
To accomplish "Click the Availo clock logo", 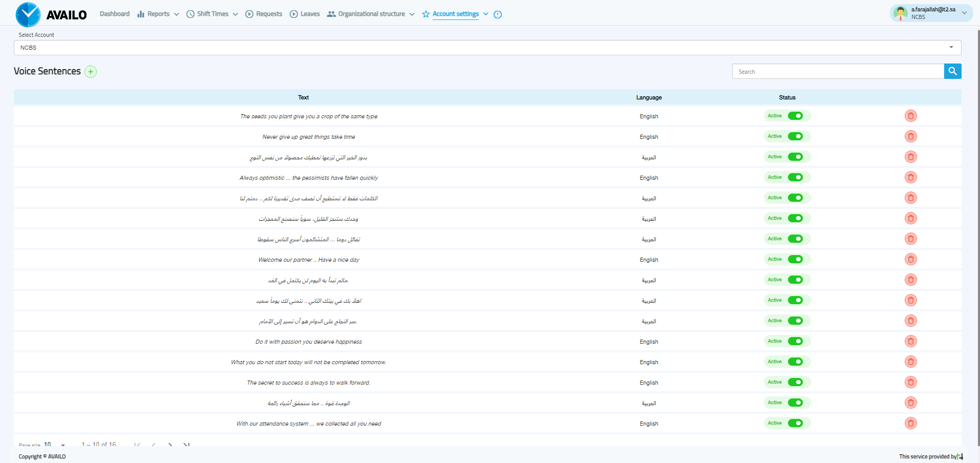I will [28, 14].
